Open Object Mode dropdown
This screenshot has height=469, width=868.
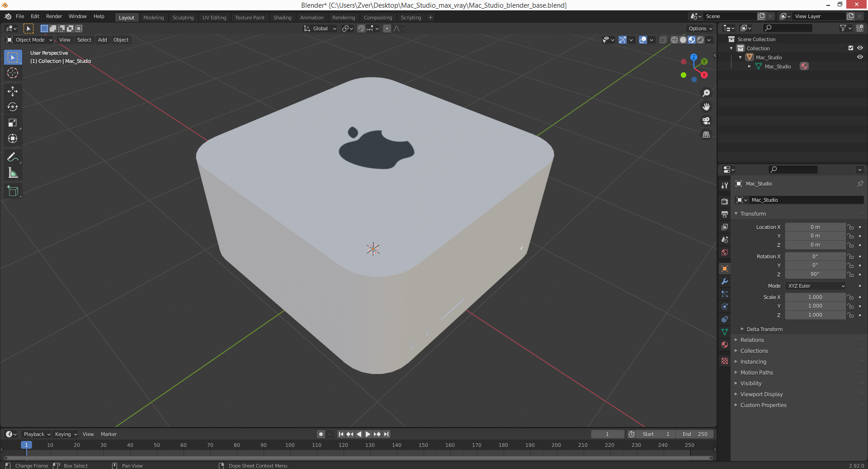(29, 40)
